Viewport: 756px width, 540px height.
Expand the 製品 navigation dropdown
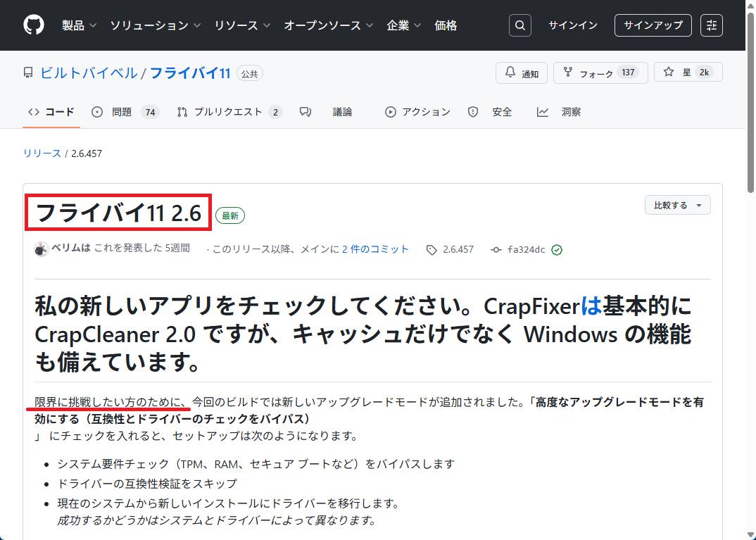tap(79, 25)
